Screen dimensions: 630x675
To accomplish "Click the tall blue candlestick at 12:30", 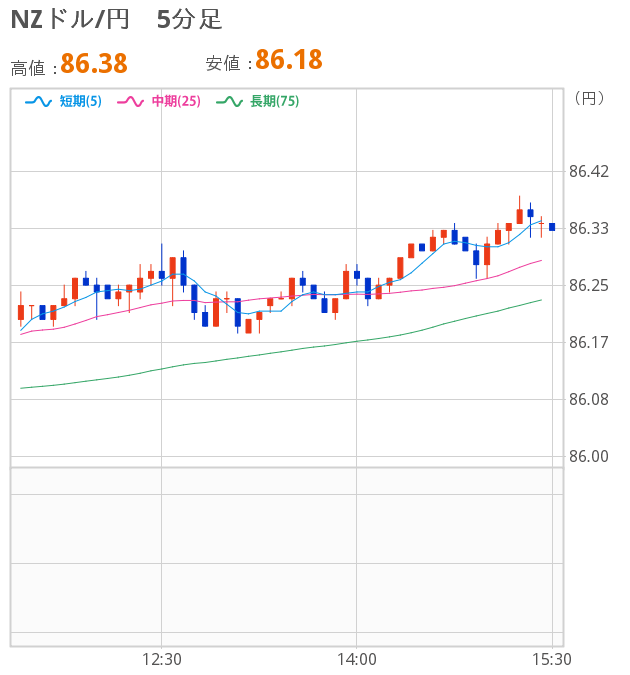I will point(162,265).
